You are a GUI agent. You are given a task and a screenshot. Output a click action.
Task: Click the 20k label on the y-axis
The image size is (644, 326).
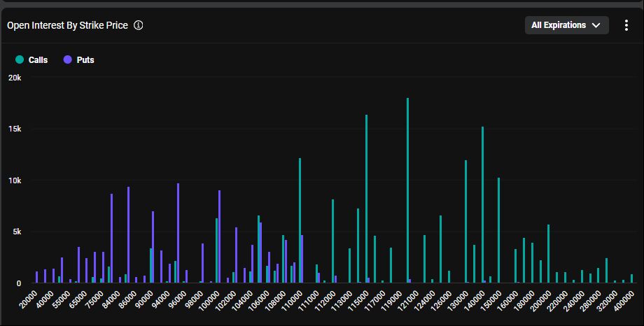tap(14, 78)
